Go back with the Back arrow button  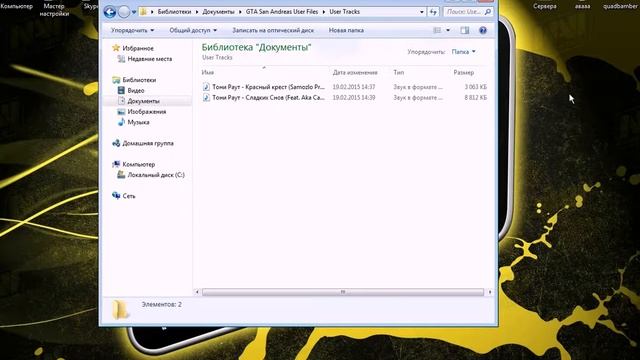pos(110,12)
